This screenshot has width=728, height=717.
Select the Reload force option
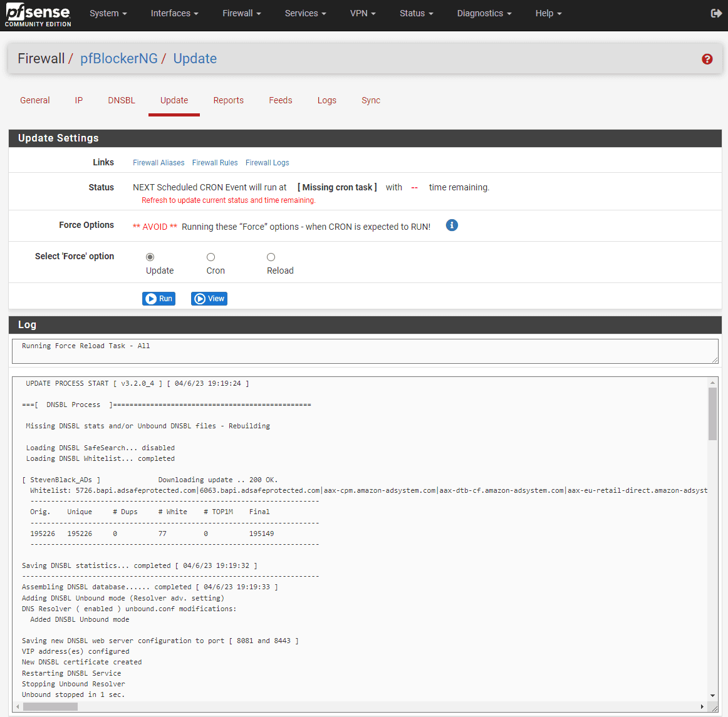click(x=271, y=257)
